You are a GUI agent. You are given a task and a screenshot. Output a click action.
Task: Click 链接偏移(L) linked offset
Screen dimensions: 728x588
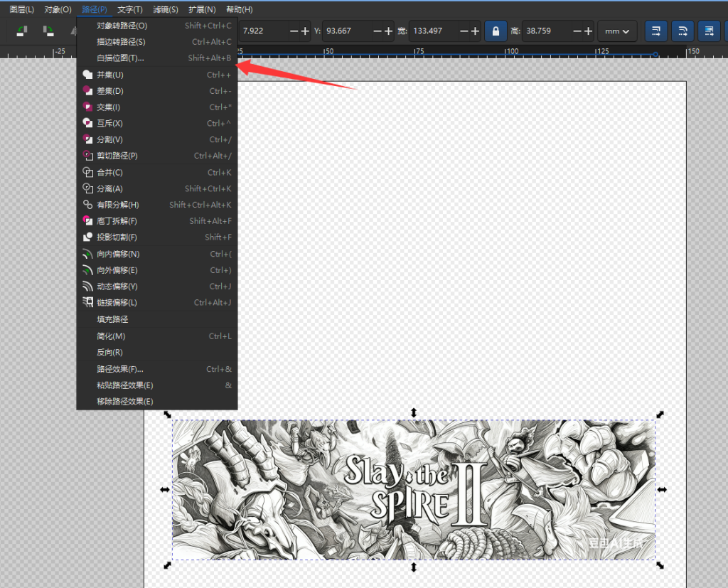pyautogui.click(x=117, y=303)
